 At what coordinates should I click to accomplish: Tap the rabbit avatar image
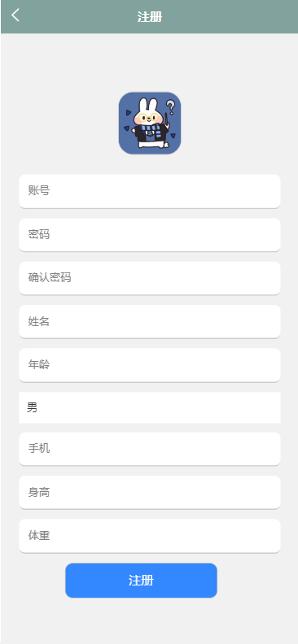click(150, 123)
